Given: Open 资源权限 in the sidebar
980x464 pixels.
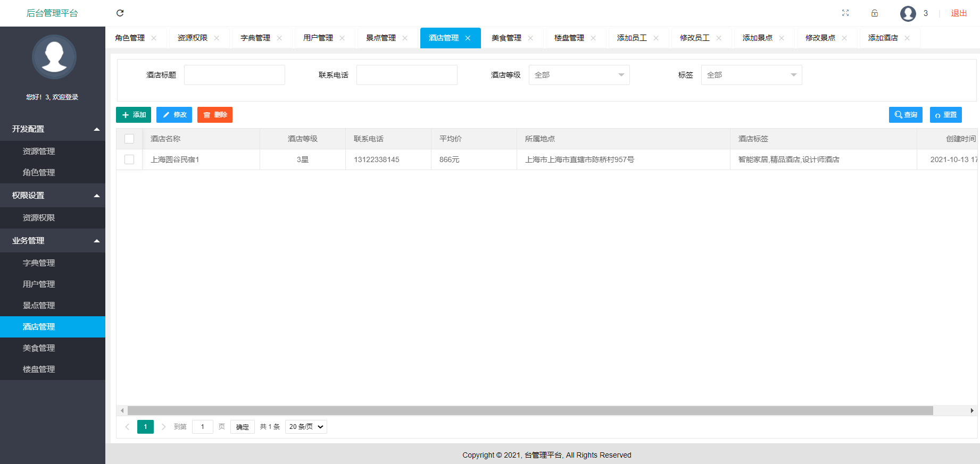Looking at the screenshot, I should [53, 218].
